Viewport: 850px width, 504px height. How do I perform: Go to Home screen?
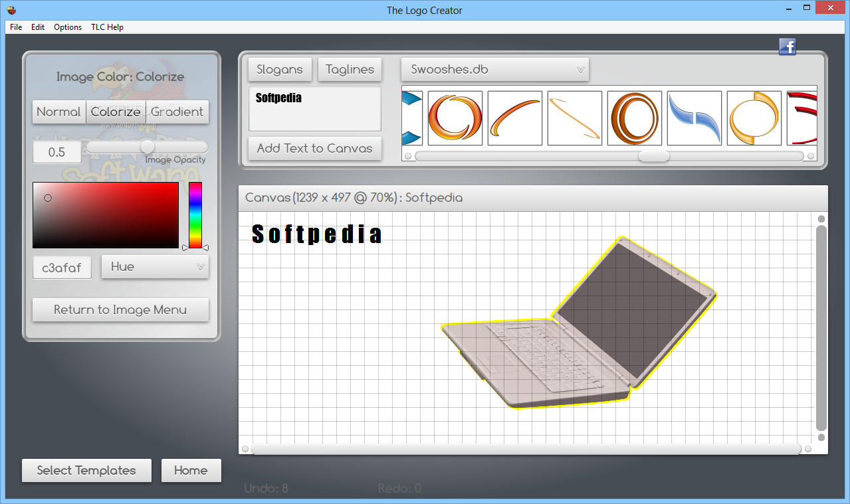tap(191, 470)
